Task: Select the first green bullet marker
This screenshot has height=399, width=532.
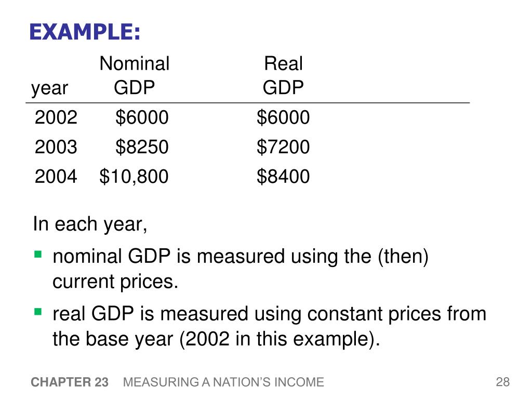Action: click(38, 254)
